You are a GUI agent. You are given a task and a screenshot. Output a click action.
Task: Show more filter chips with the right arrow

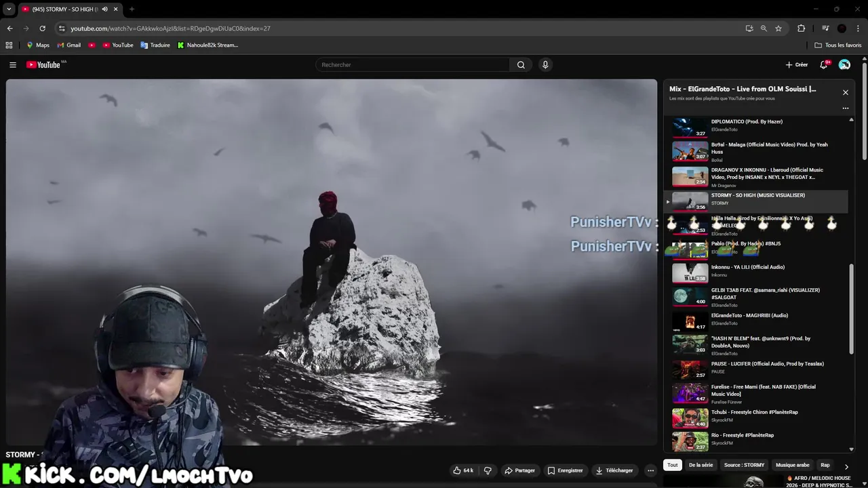[x=846, y=466]
